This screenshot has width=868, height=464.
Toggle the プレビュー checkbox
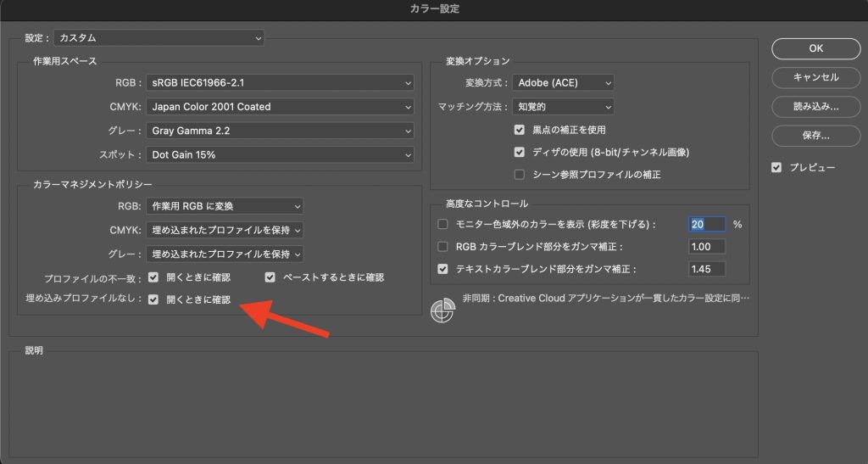click(x=776, y=168)
